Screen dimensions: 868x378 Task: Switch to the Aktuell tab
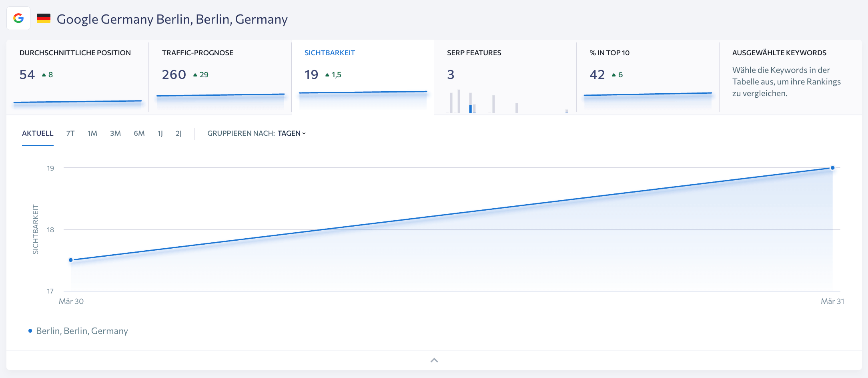tap(38, 133)
